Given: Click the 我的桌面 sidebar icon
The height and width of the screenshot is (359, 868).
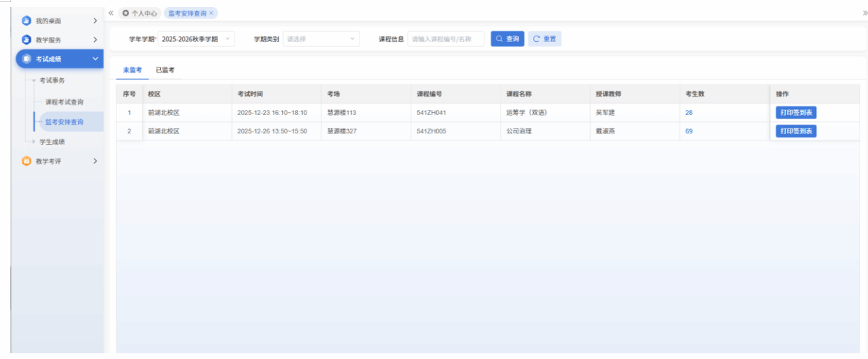Looking at the screenshot, I should [x=26, y=21].
